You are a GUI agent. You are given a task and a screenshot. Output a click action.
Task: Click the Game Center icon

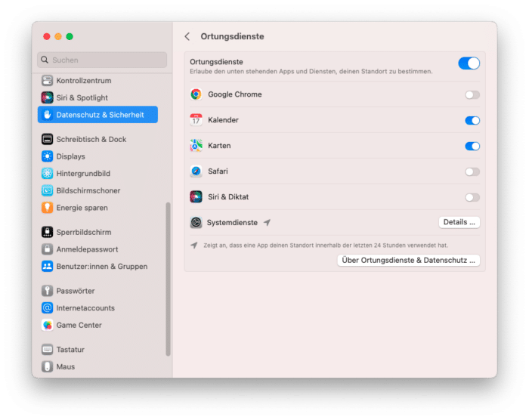tap(47, 325)
